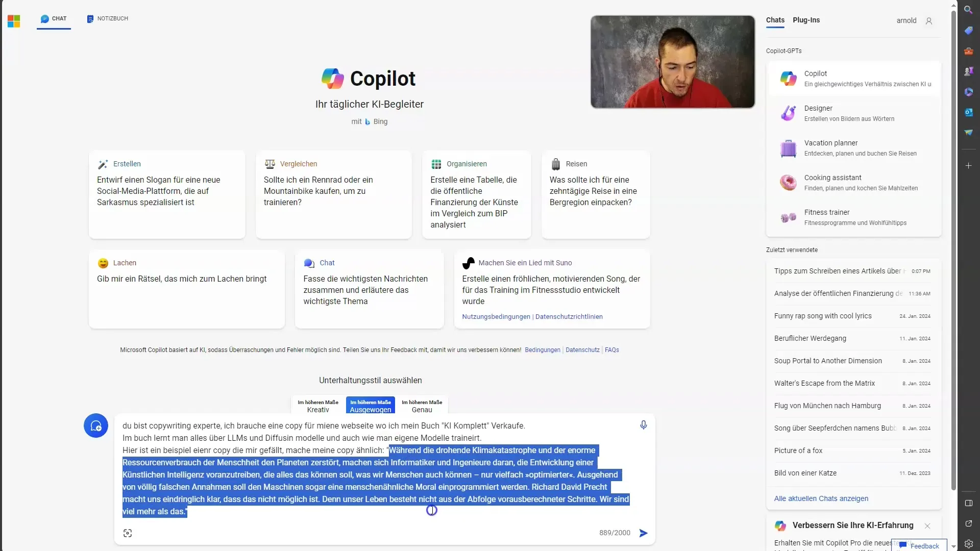Screen dimensions: 980x551
Task: Drag the 889/2000 character count slider
Action: [x=612, y=533]
